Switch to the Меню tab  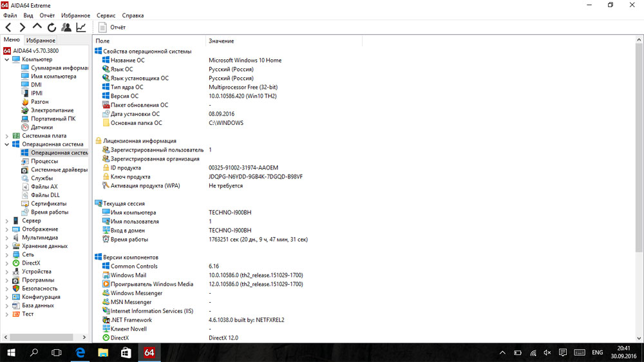[12, 40]
